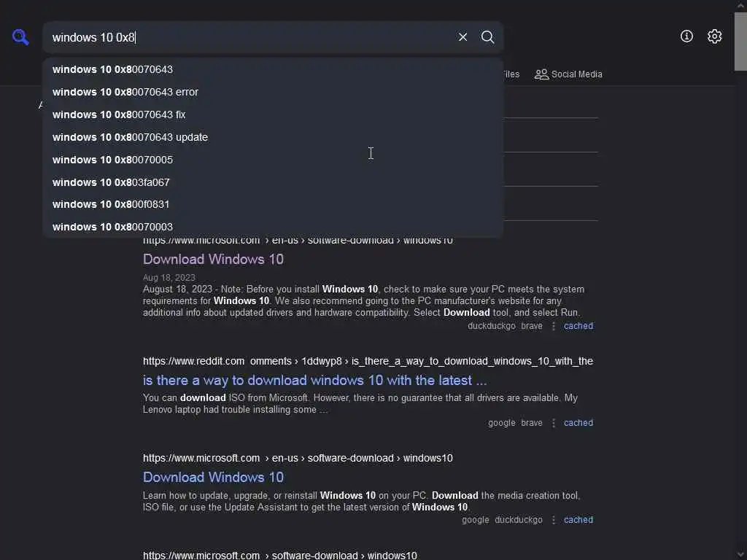Viewport: 747px width, 560px height.
Task: Click 'google' engine label under Reddit result
Action: tap(502, 423)
